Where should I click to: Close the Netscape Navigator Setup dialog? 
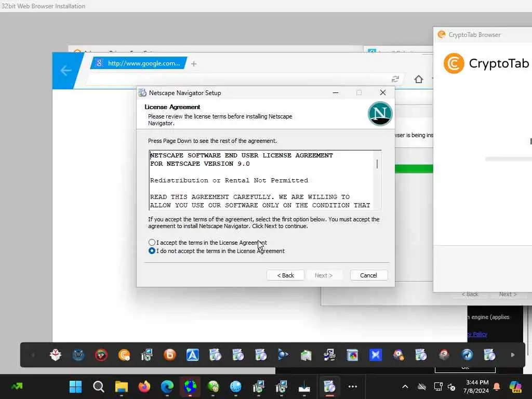click(383, 92)
